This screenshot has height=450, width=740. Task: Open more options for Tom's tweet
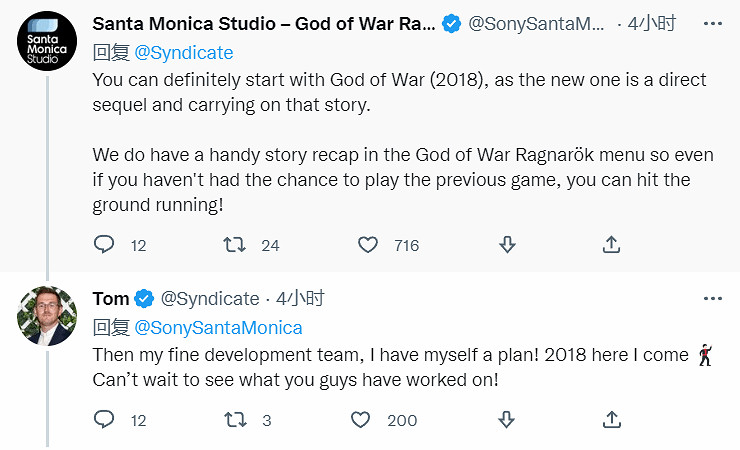coord(712,299)
